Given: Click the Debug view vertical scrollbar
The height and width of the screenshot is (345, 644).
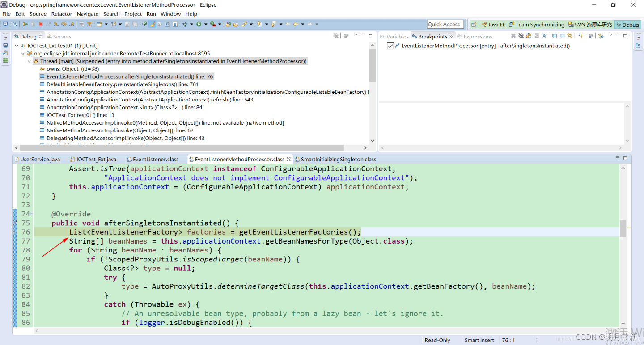Looking at the screenshot, I should pyautogui.click(x=373, y=65).
